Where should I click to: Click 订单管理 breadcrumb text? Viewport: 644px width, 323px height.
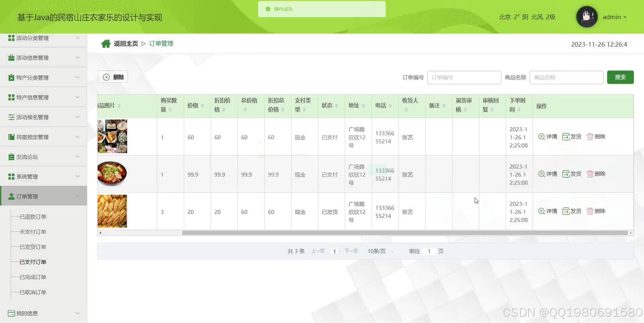[161, 44]
